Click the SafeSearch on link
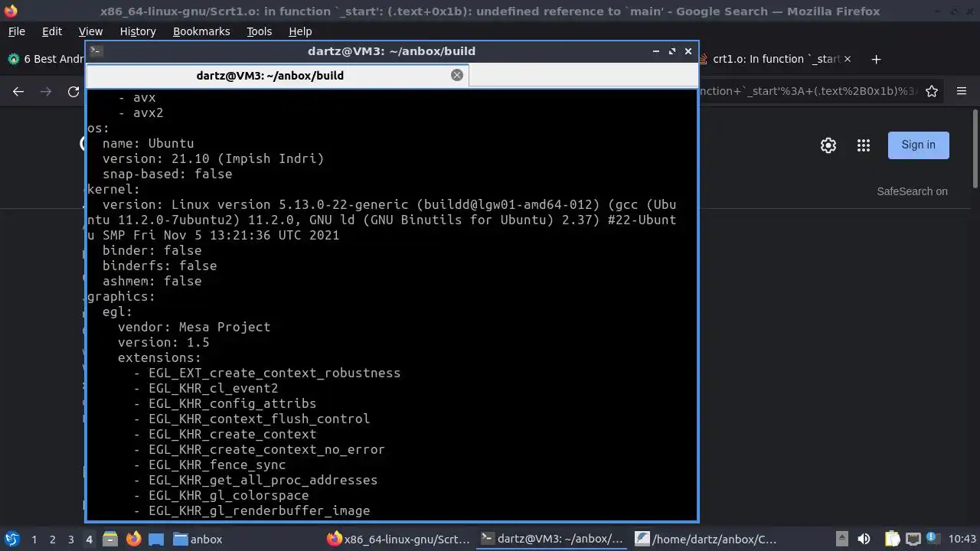The image size is (980, 551). point(912,191)
